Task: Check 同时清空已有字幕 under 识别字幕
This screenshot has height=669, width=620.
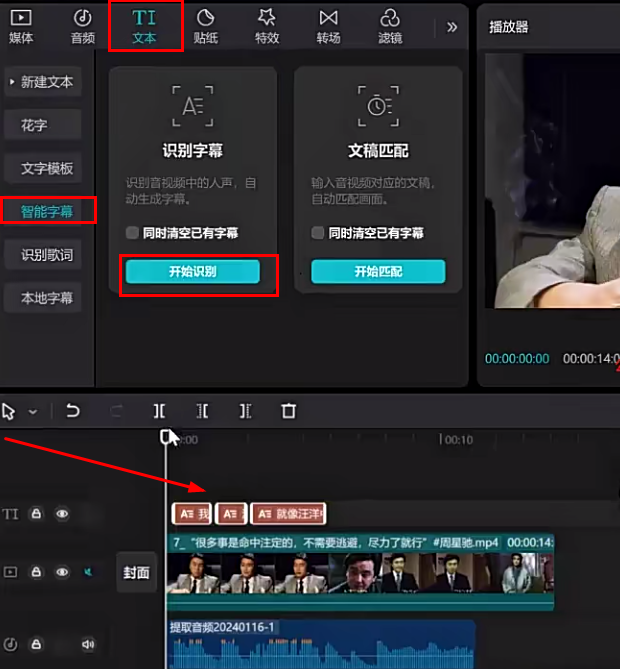Action: [132, 233]
